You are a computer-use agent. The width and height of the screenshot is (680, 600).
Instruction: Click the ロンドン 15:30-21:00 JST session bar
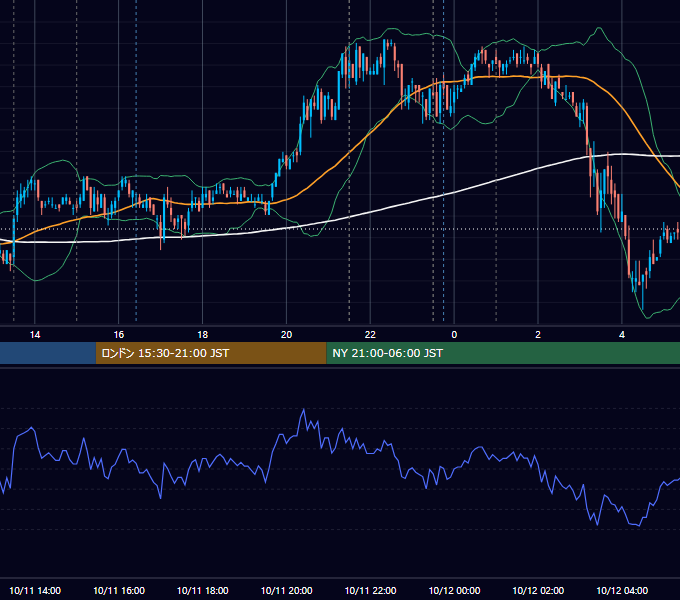(x=211, y=353)
